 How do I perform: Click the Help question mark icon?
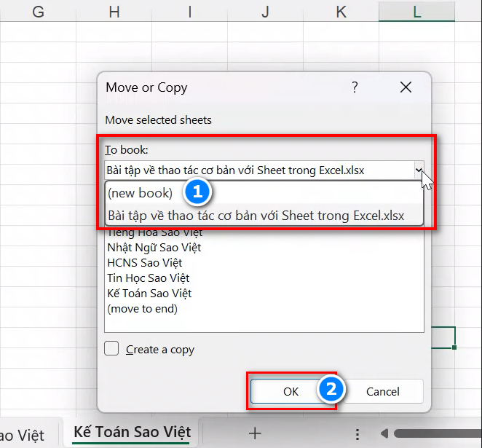click(355, 87)
